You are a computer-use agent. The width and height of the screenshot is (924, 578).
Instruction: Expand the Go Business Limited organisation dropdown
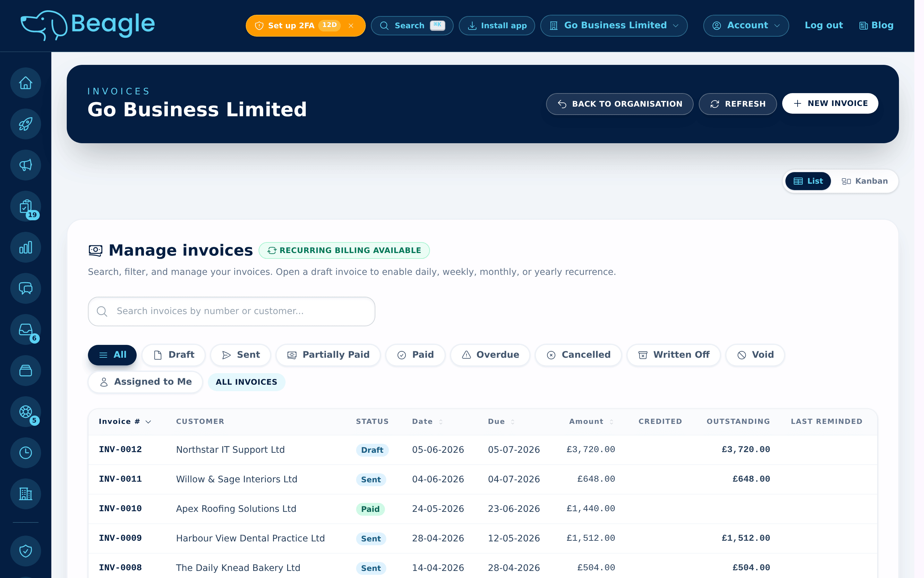[x=613, y=26]
